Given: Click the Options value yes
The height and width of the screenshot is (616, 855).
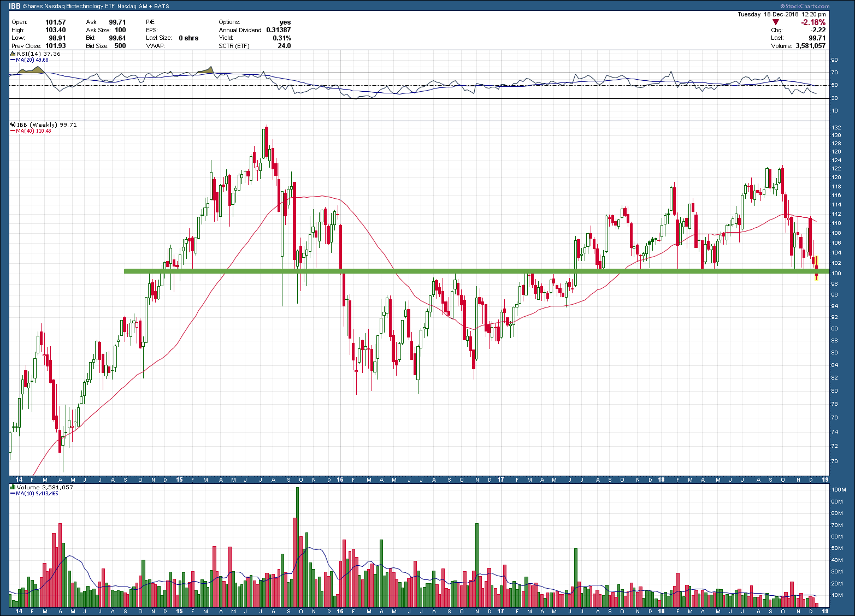Looking at the screenshot, I should tap(285, 22).
